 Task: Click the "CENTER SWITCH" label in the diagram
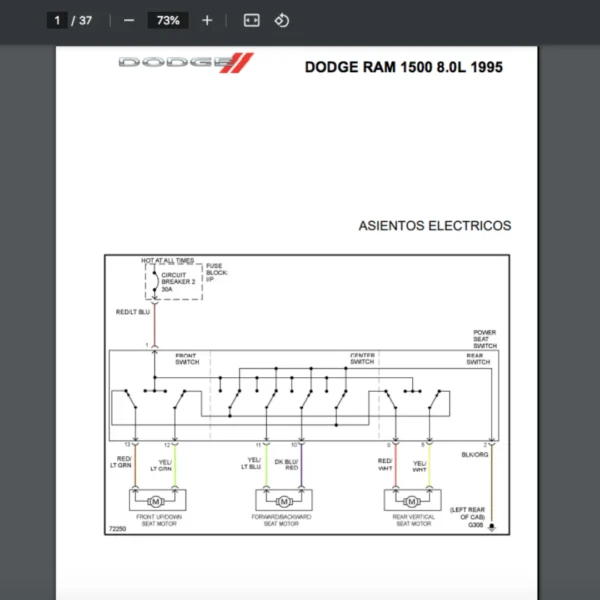click(362, 358)
